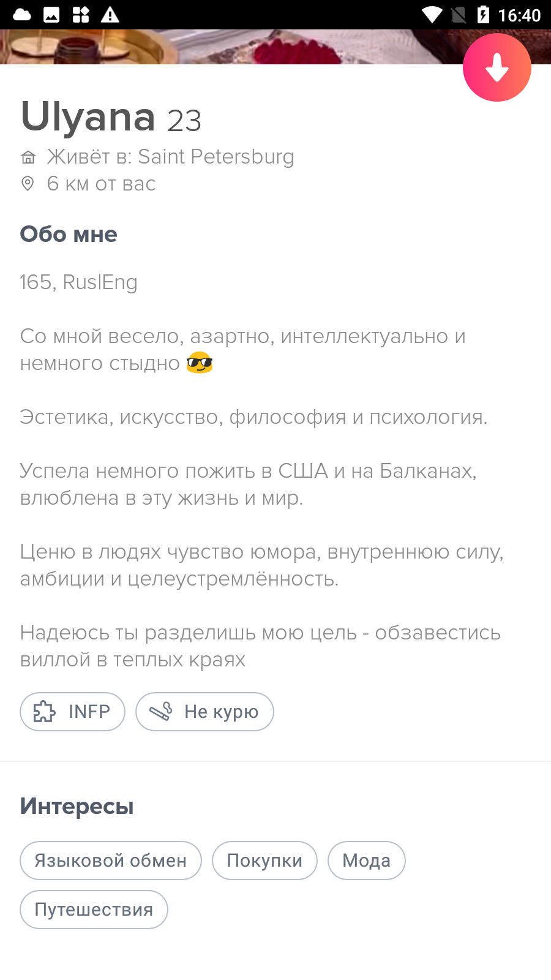
Task: Tap the Ulyana 23 profile name
Action: click(x=111, y=117)
